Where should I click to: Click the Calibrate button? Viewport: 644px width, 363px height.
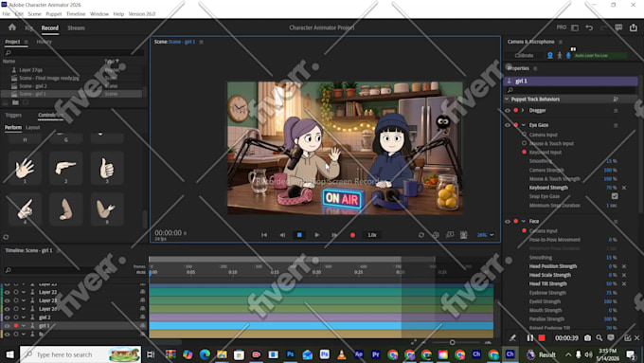[x=524, y=56]
